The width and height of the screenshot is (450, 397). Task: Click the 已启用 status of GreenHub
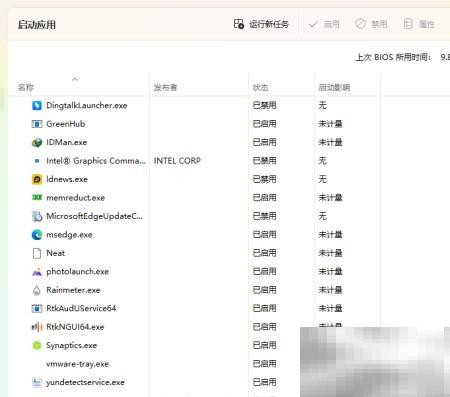click(264, 124)
